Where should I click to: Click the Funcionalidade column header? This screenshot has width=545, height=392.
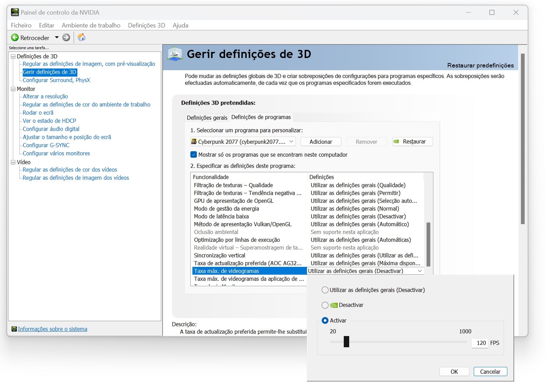point(249,177)
